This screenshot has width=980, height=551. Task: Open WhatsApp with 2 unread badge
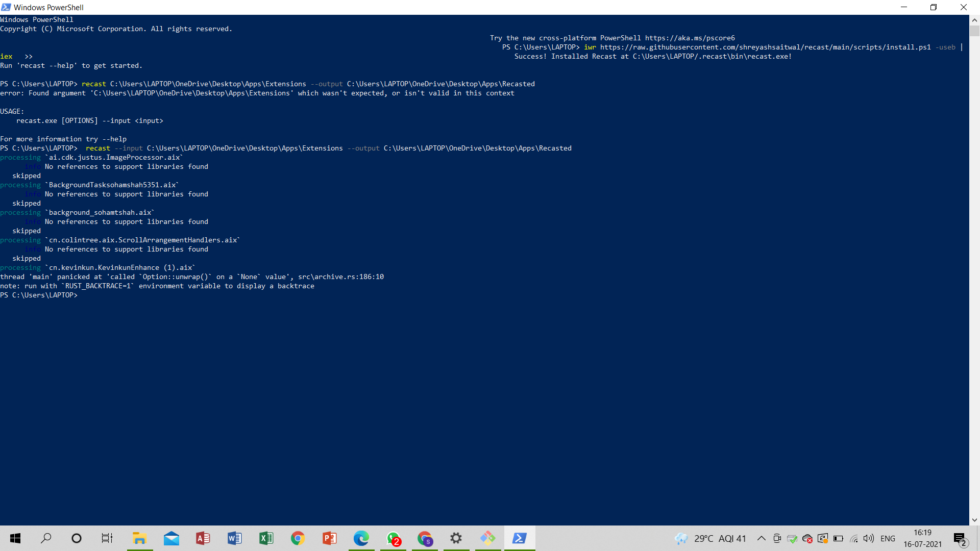tap(393, 538)
